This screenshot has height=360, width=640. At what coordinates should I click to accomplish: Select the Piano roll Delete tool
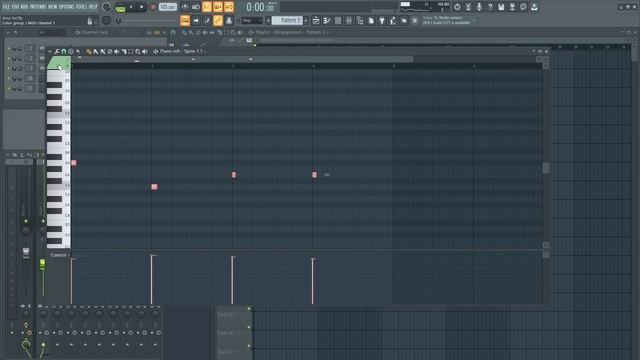tap(109, 51)
